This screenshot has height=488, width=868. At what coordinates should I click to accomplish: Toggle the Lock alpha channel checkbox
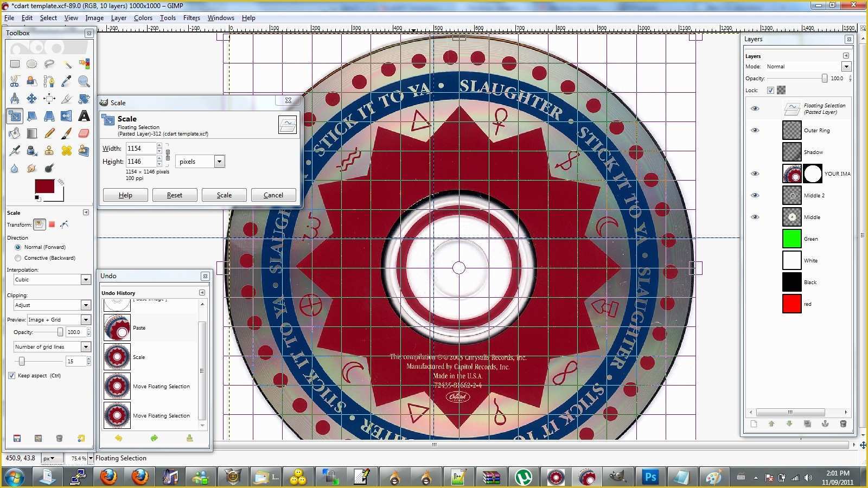770,91
